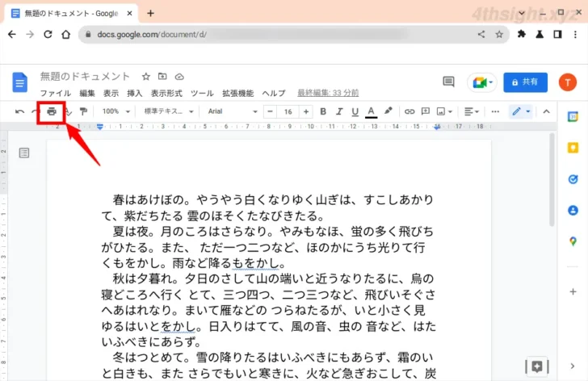588x381 pixels.
Task: Hide the side panel with chevron
Action: click(x=573, y=366)
